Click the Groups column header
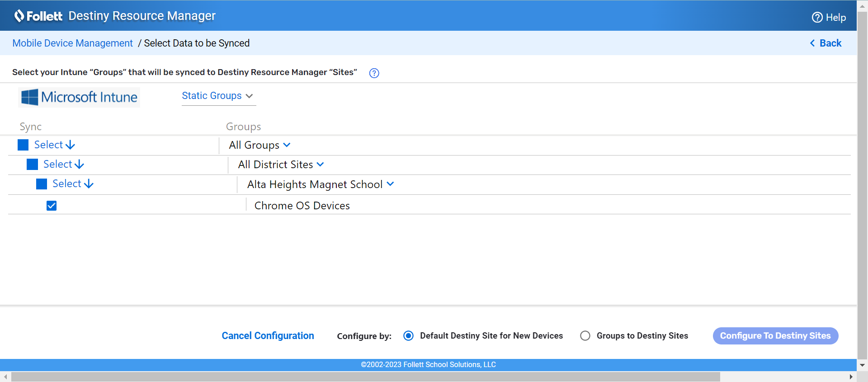 (243, 127)
